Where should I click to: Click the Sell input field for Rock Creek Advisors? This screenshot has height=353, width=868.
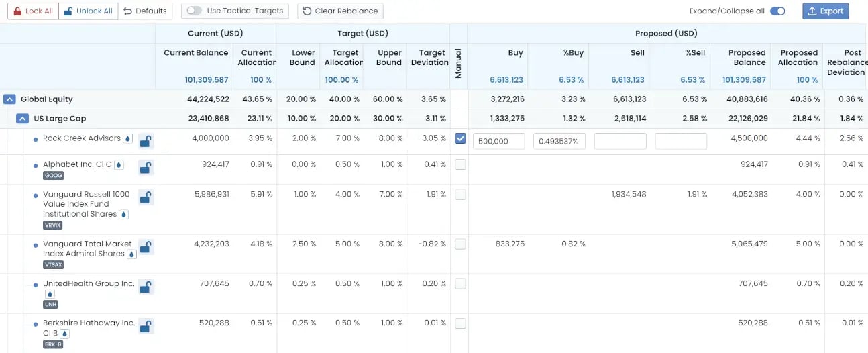[620, 142]
